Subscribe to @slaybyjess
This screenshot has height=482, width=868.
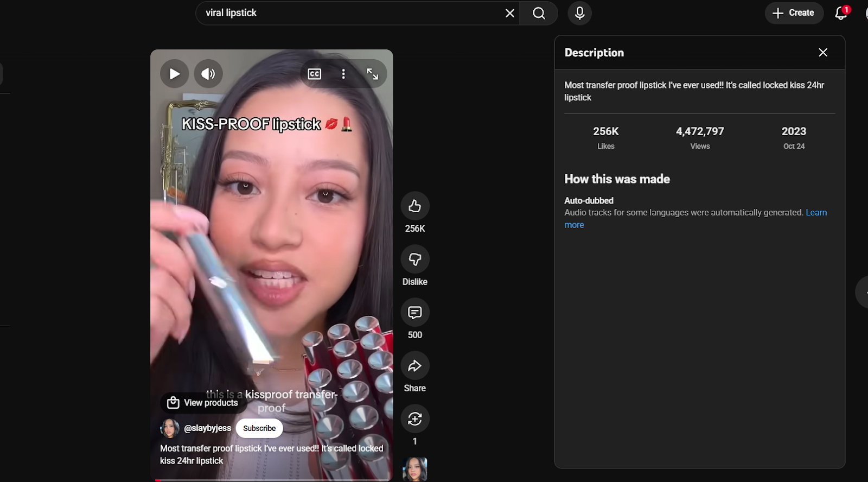(x=259, y=428)
